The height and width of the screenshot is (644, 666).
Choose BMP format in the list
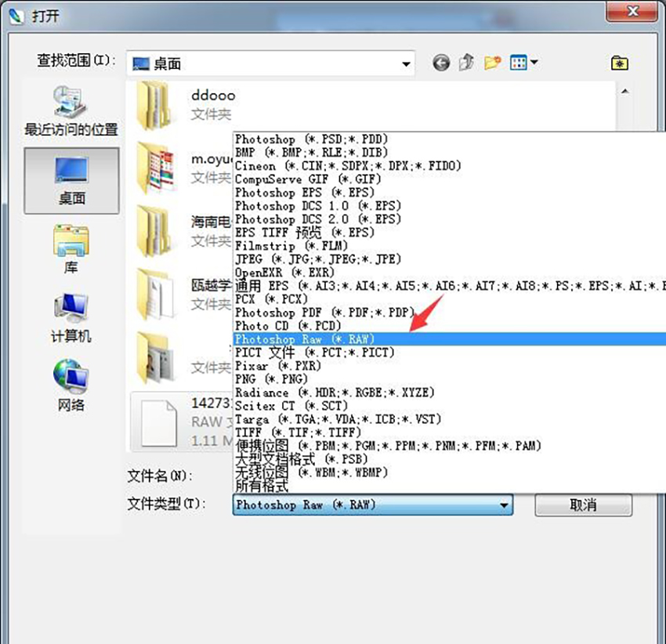tap(450, 152)
